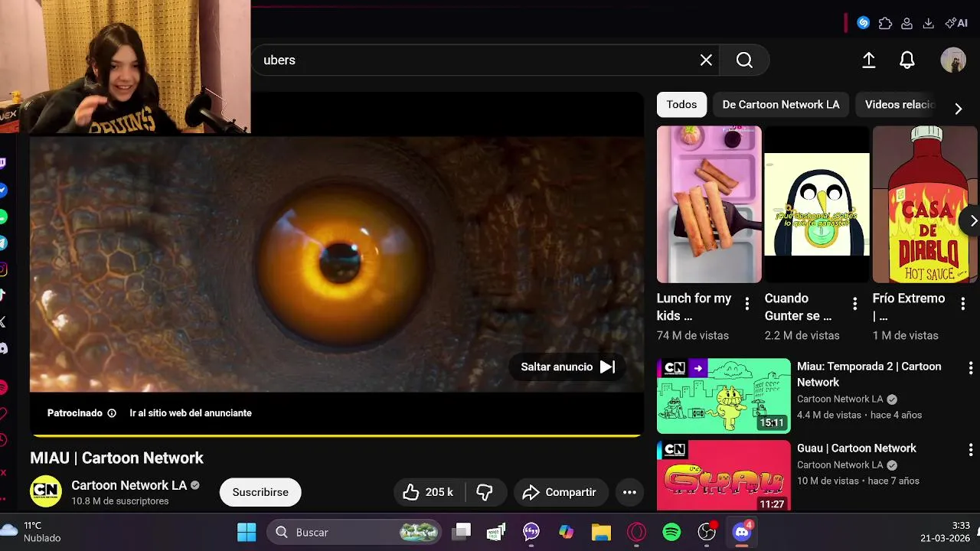Like the video showing 205 k
The width and height of the screenshot is (980, 551).
pos(430,492)
